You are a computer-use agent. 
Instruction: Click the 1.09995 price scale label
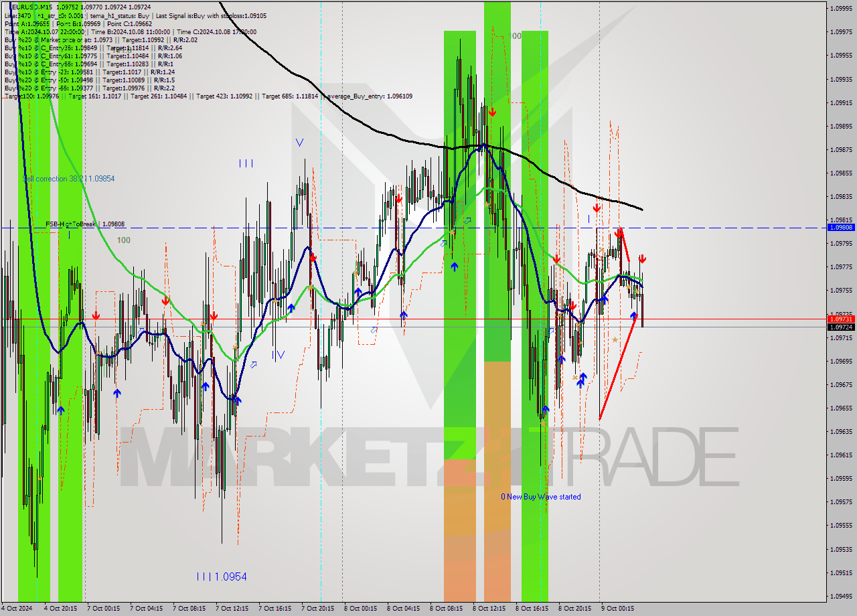840,8
